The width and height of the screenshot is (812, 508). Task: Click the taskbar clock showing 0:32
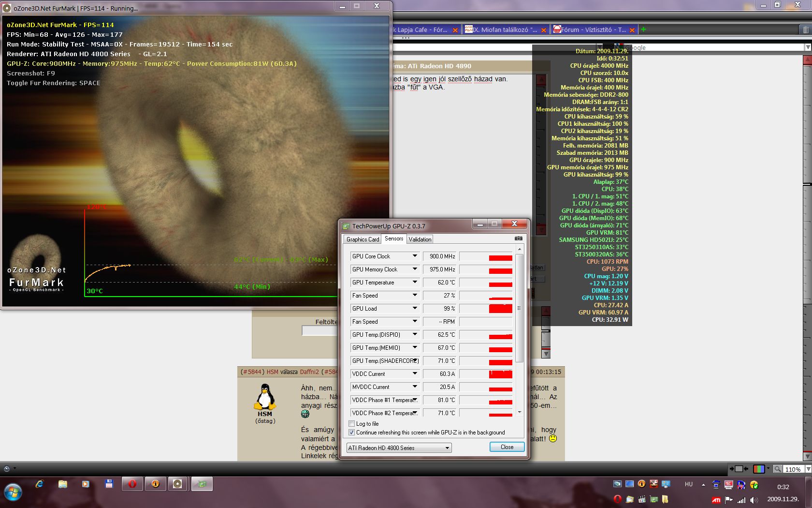point(783,487)
